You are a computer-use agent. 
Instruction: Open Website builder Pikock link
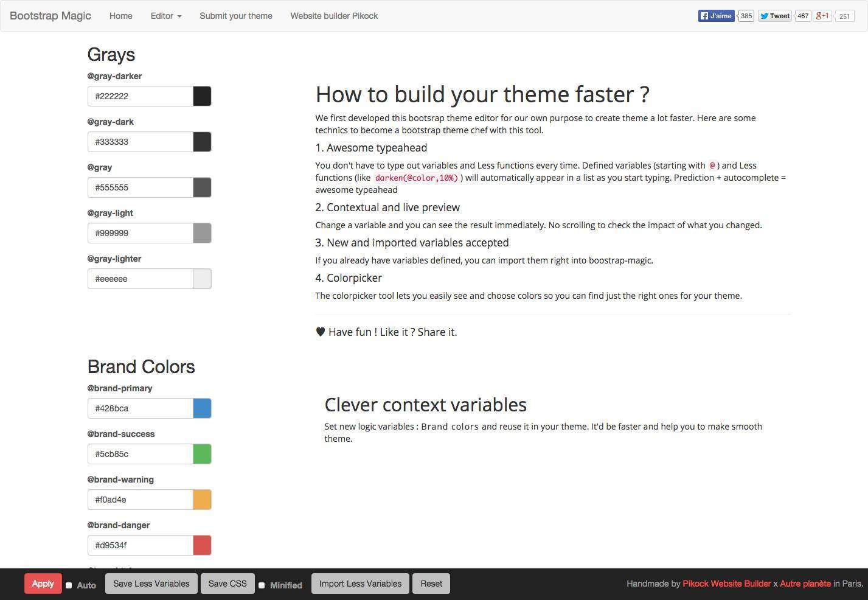click(334, 16)
